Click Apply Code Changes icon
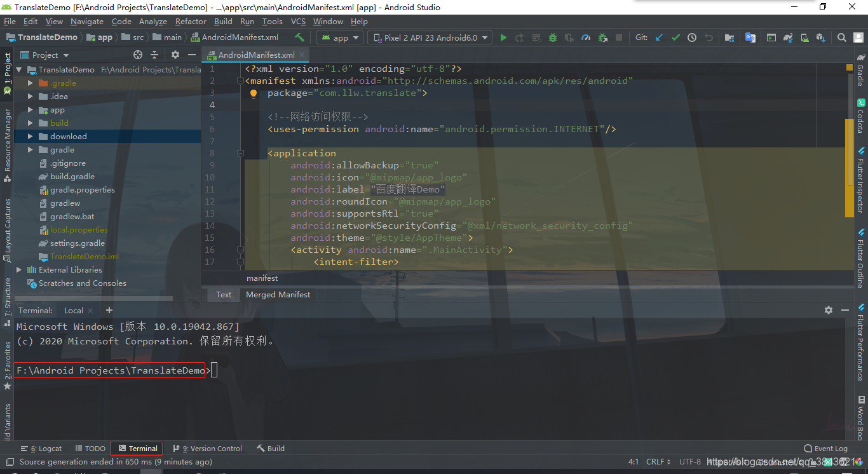Image resolution: width=868 pixels, height=474 pixels. (x=536, y=37)
